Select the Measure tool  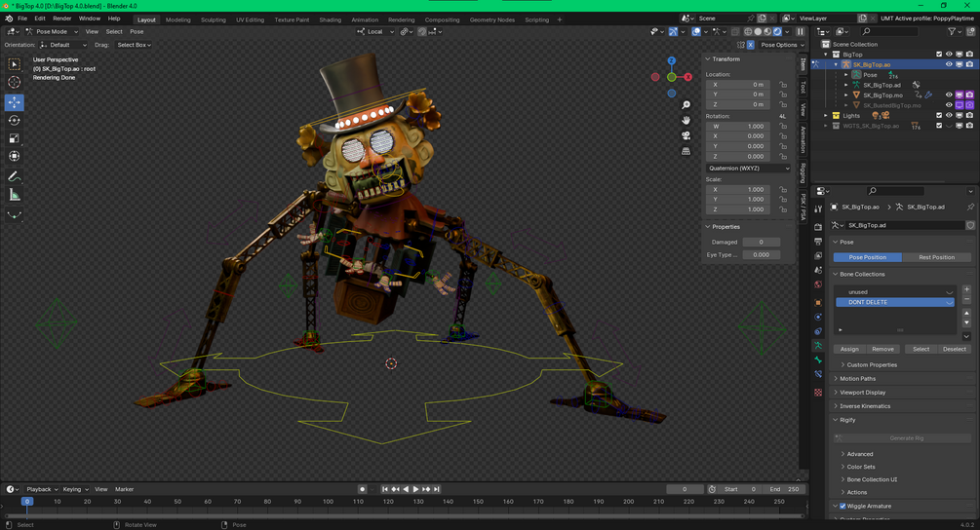click(15, 196)
